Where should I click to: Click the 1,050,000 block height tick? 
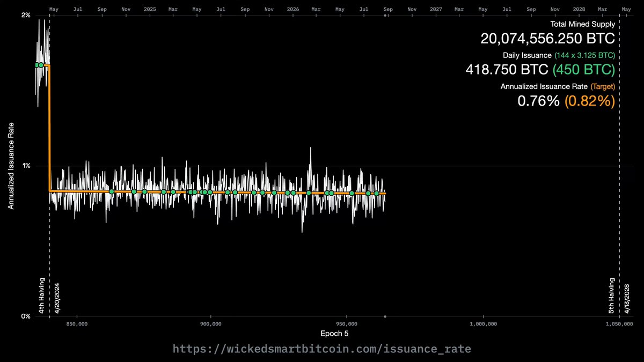620,324
